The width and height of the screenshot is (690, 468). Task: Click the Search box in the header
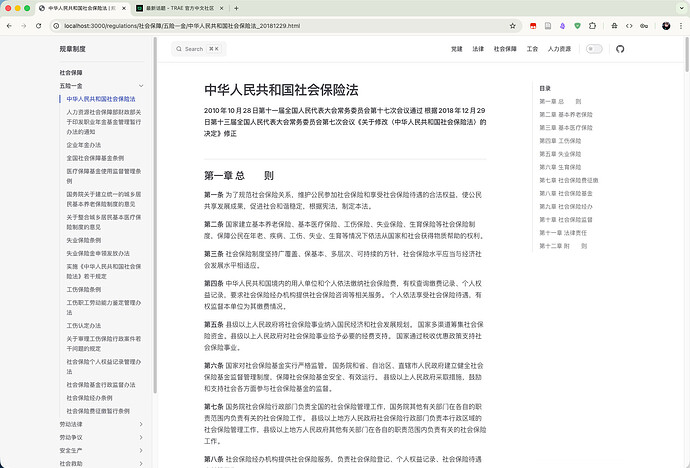pyautogui.click(x=196, y=48)
